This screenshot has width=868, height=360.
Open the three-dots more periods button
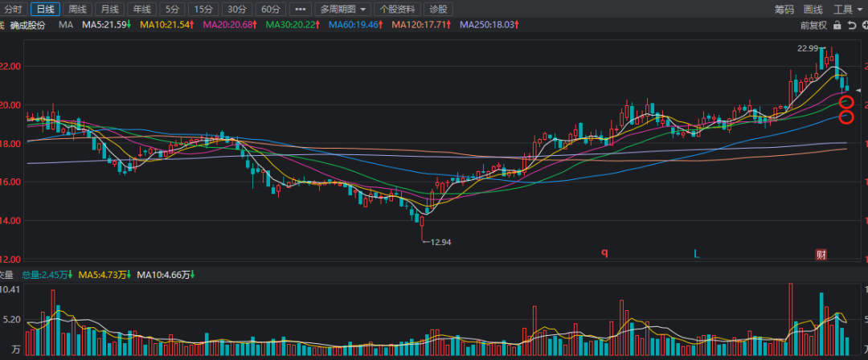coord(298,10)
